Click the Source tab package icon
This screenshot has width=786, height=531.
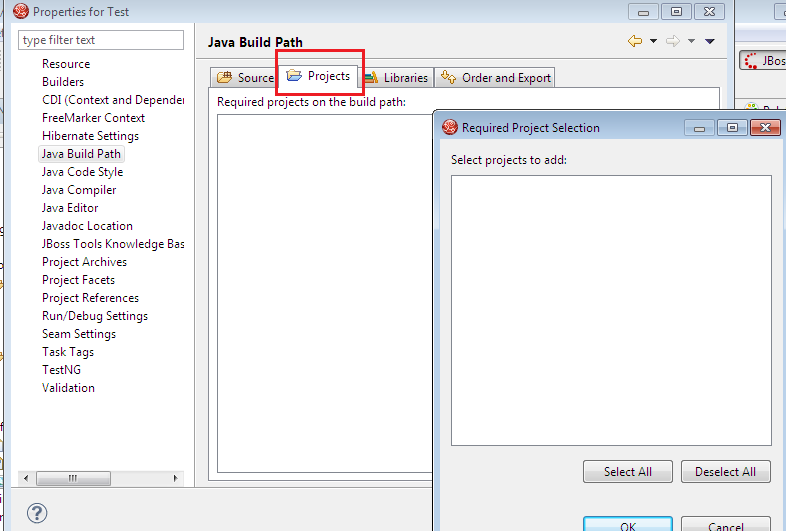[224, 77]
